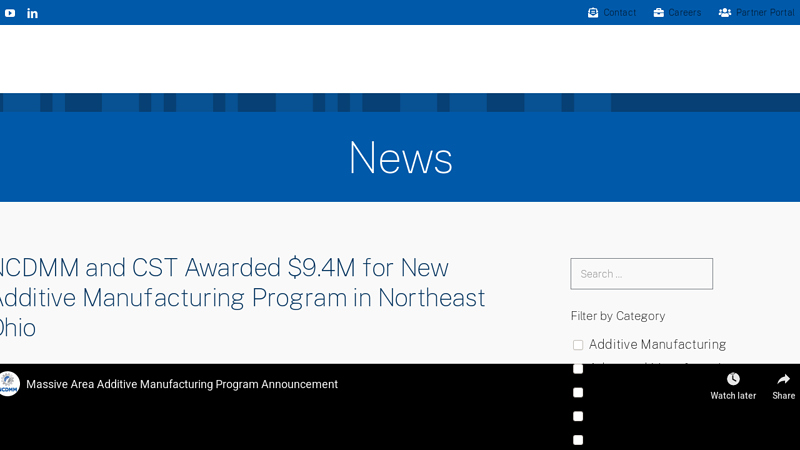Click the Partner Portal people icon
The width and height of the screenshot is (800, 450).
[x=724, y=13]
